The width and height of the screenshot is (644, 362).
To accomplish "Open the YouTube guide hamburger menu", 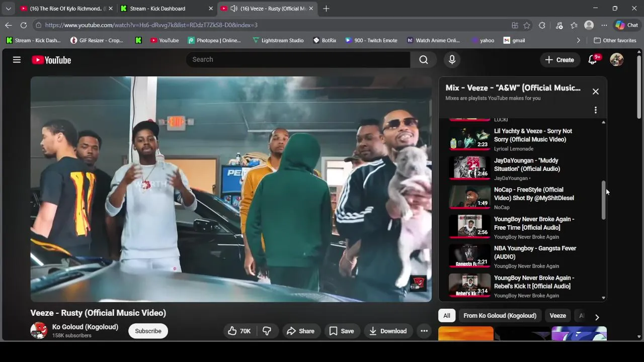I will [x=17, y=60].
